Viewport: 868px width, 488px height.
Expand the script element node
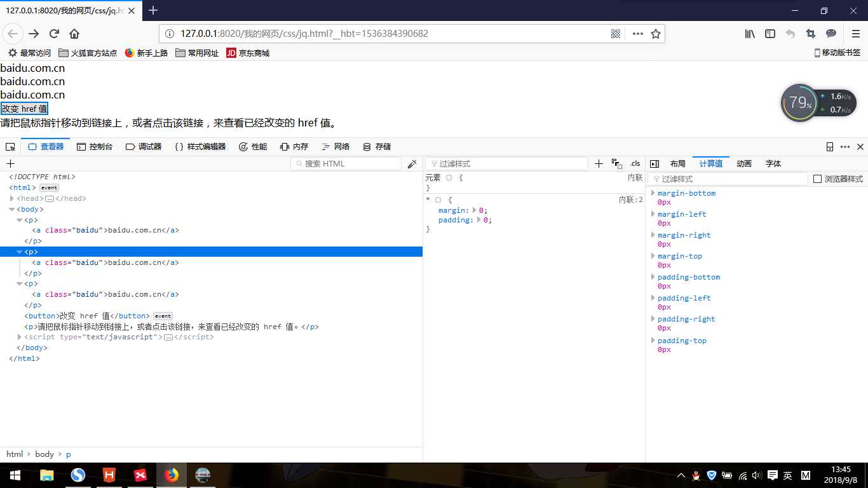tap(20, 337)
